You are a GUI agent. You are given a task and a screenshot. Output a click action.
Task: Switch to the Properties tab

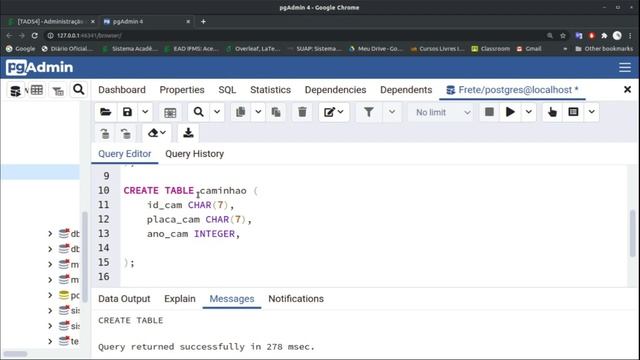coord(182,90)
